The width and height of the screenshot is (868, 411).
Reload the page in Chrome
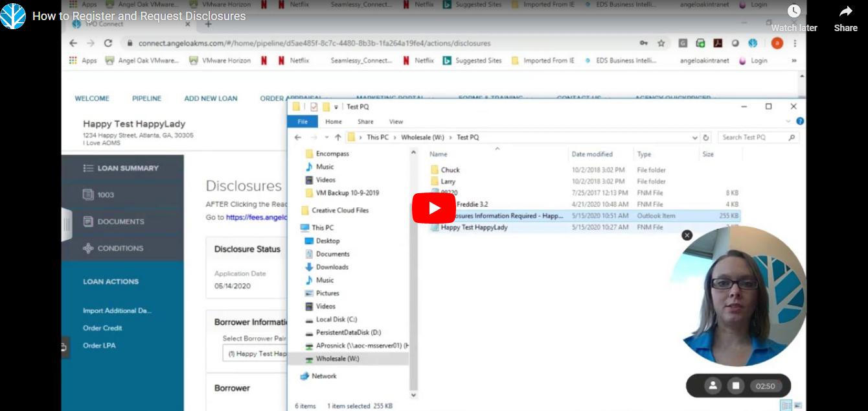(108, 43)
